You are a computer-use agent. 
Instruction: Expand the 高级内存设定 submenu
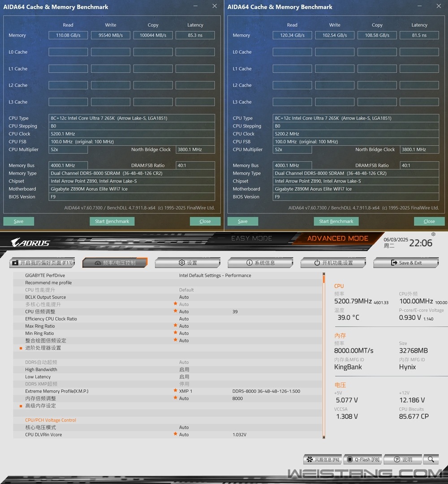coord(40,406)
